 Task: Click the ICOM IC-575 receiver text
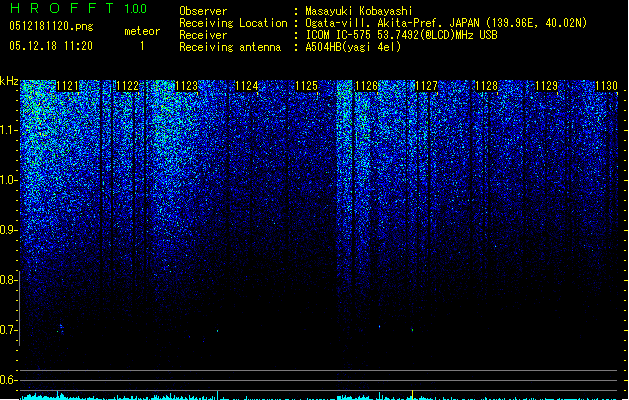(x=401, y=35)
